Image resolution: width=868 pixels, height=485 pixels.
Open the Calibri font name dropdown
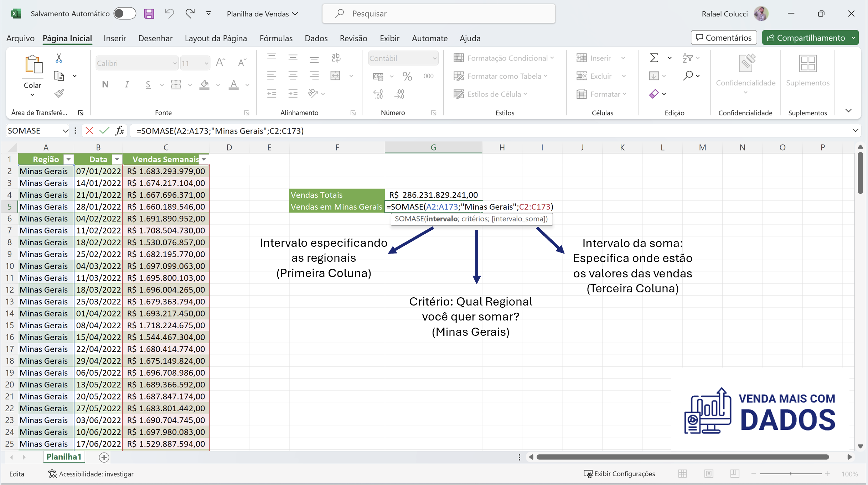175,63
